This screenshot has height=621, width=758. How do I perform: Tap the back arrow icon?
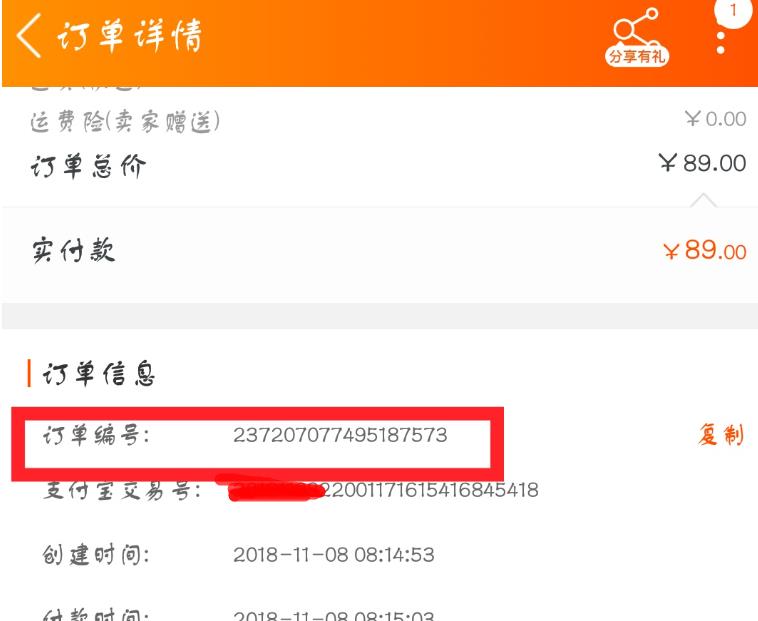(x=29, y=35)
